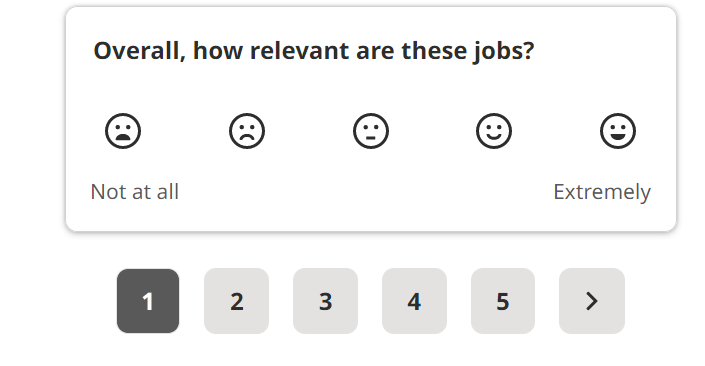Mark jobs as fairly relevant, fourth face

494,131
